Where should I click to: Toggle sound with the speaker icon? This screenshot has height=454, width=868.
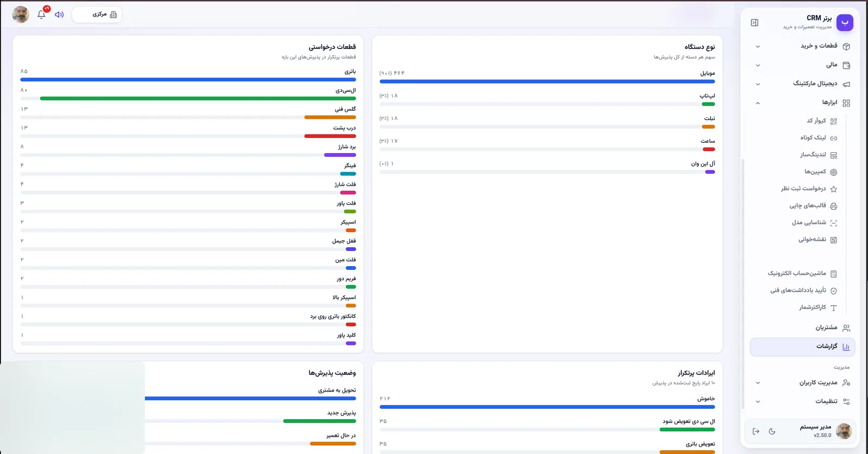pos(59,15)
